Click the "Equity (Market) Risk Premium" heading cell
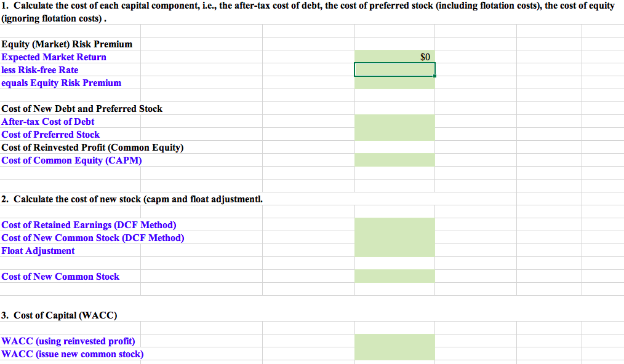624x364 pixels. click(x=66, y=44)
